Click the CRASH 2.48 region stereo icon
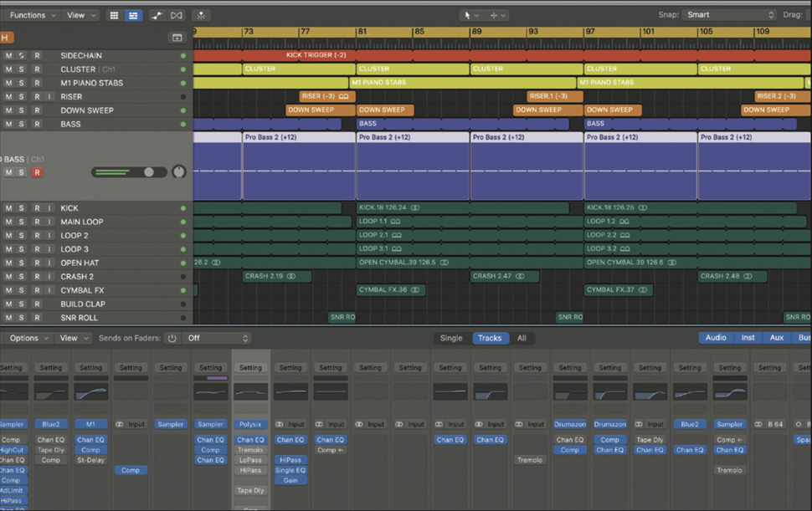The height and width of the screenshot is (511, 812). tap(748, 276)
